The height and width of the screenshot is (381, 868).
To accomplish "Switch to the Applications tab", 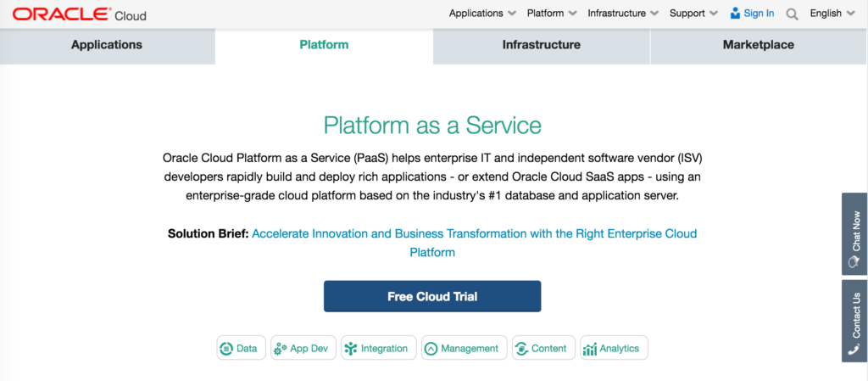I will click(x=107, y=45).
